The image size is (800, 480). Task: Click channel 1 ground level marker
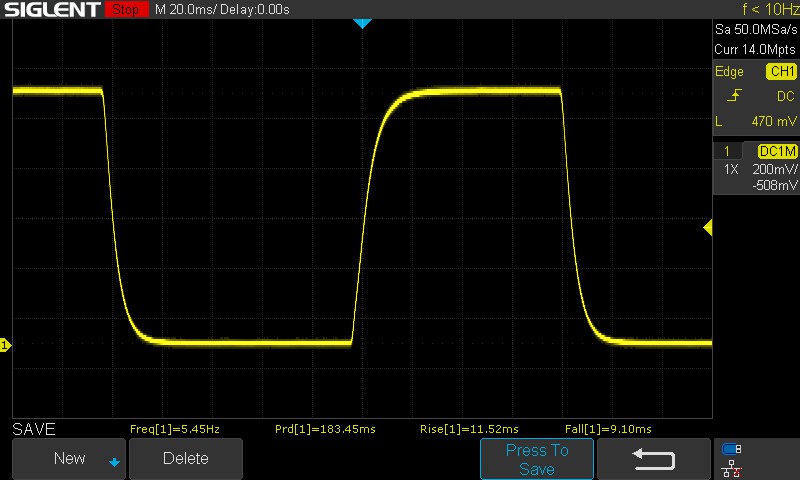(x=5, y=345)
